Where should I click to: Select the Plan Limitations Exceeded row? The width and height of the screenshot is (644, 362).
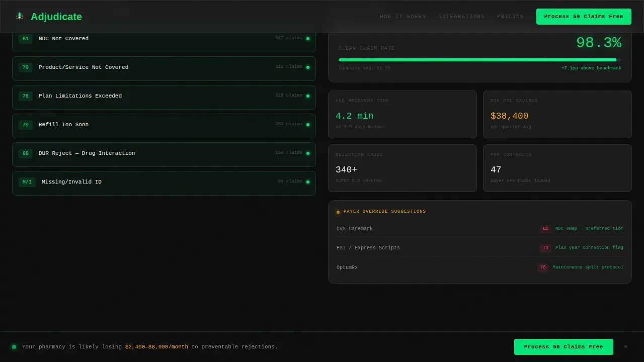point(164,97)
